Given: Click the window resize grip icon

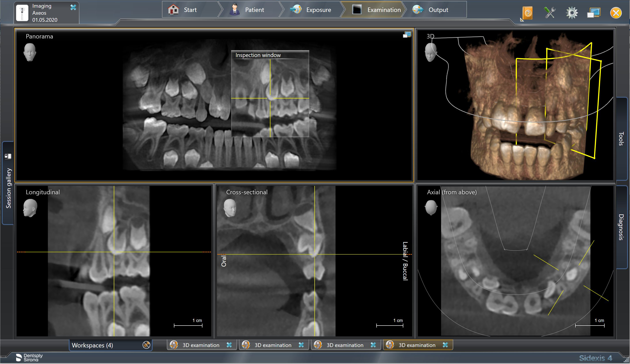Looking at the screenshot, I should (626, 360).
